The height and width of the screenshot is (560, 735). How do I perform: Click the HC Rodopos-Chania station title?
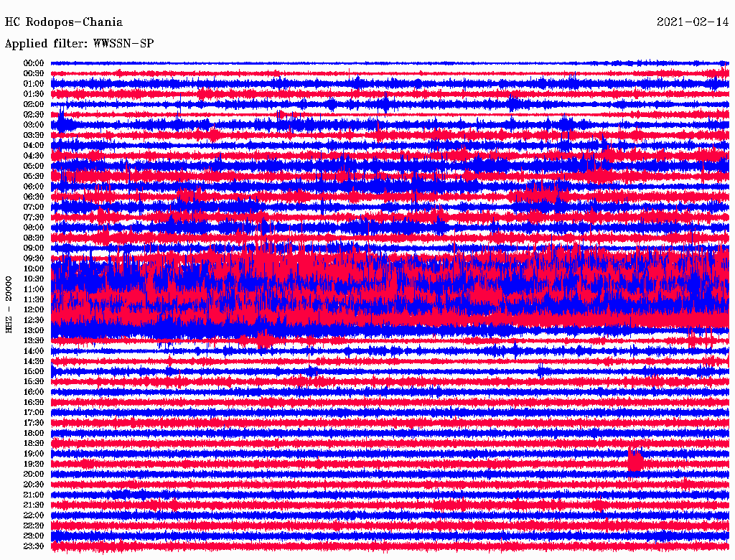tap(64, 22)
